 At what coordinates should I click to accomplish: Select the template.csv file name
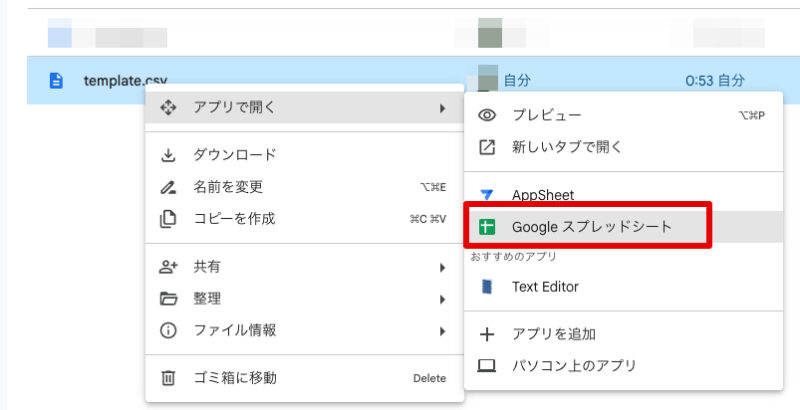[x=126, y=81]
